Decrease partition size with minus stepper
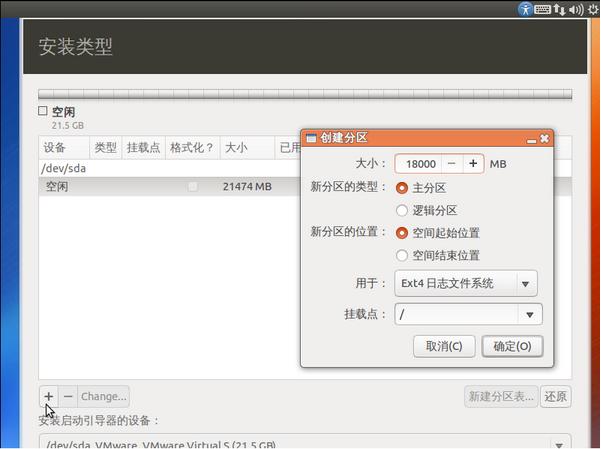The height and width of the screenshot is (449, 601). click(x=452, y=163)
